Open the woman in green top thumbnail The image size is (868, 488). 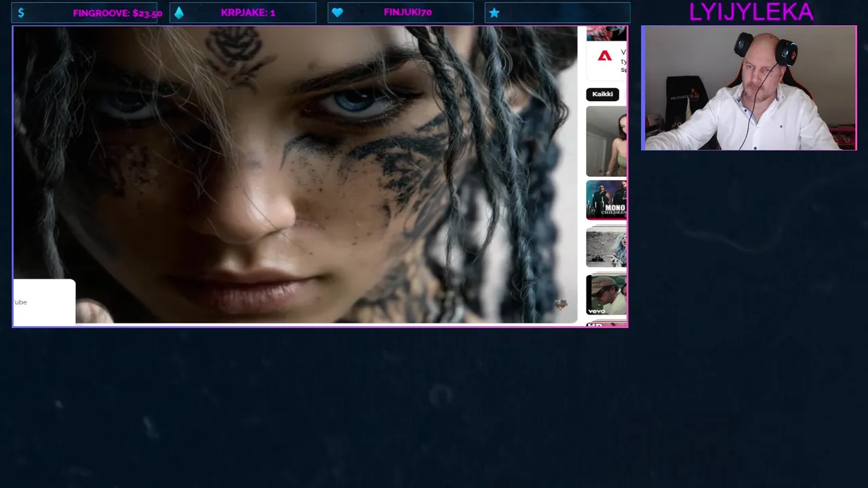tap(606, 141)
